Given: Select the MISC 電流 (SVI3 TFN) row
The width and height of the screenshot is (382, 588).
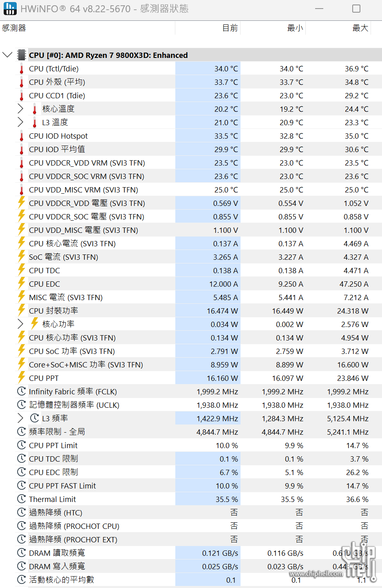Looking at the screenshot, I should click(x=199, y=297).
